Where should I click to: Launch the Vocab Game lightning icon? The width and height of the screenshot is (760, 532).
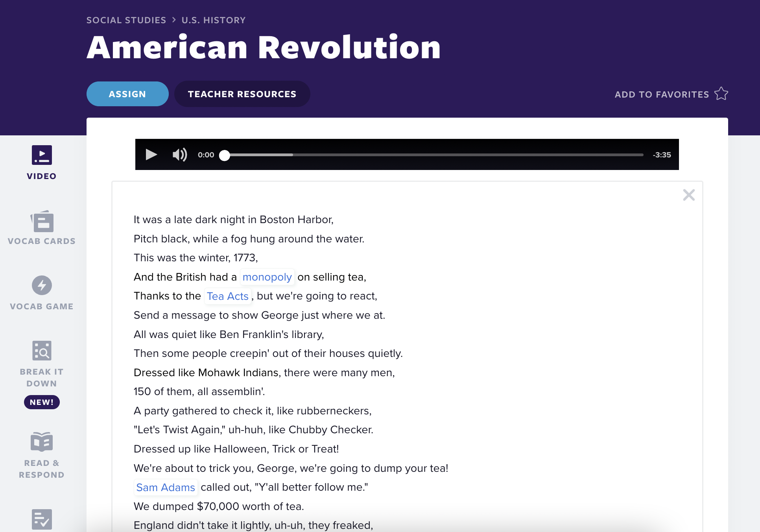pos(42,286)
